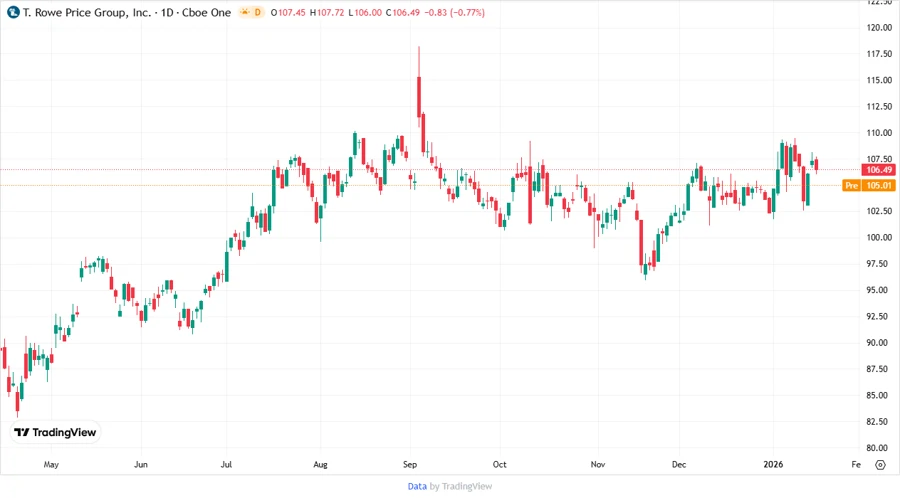Viewport: 900px width, 498px height.
Task: Click the May label on time axis
Action: point(51,465)
